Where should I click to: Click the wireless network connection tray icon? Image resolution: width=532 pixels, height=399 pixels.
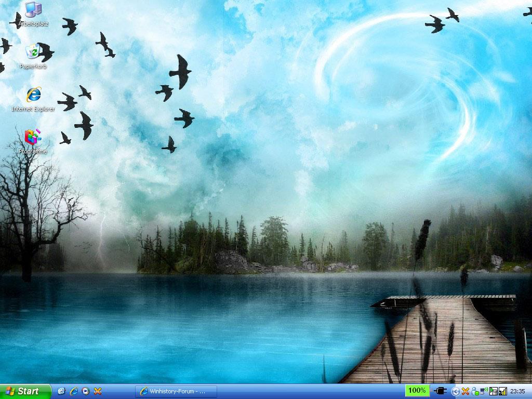[x=484, y=391]
